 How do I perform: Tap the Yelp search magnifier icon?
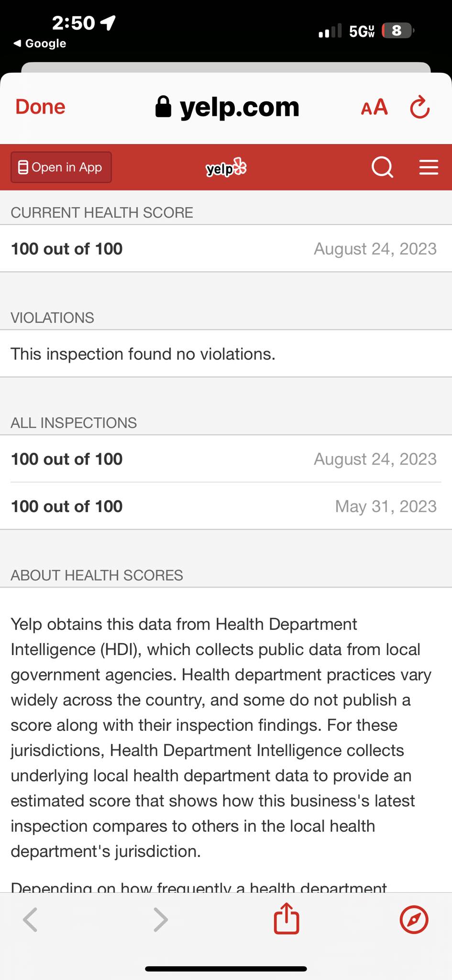pyautogui.click(x=382, y=167)
